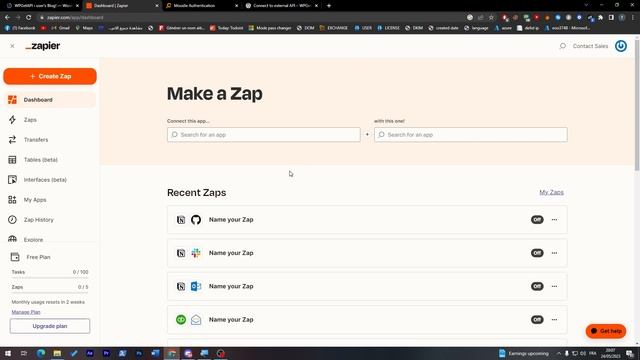Open a new browser tab

pyautogui.click(x=329, y=6)
